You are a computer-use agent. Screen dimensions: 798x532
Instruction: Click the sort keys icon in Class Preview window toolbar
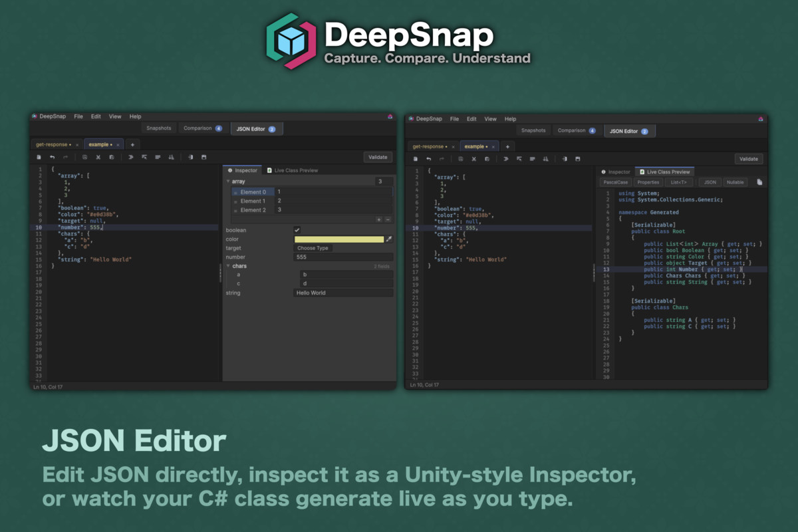tap(546, 159)
